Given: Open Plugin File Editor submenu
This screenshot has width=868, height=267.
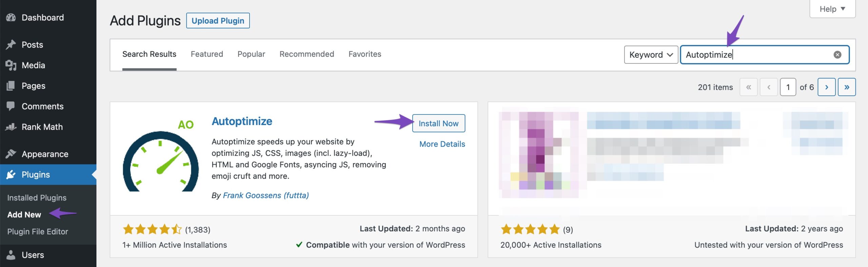Looking at the screenshot, I should [x=38, y=232].
